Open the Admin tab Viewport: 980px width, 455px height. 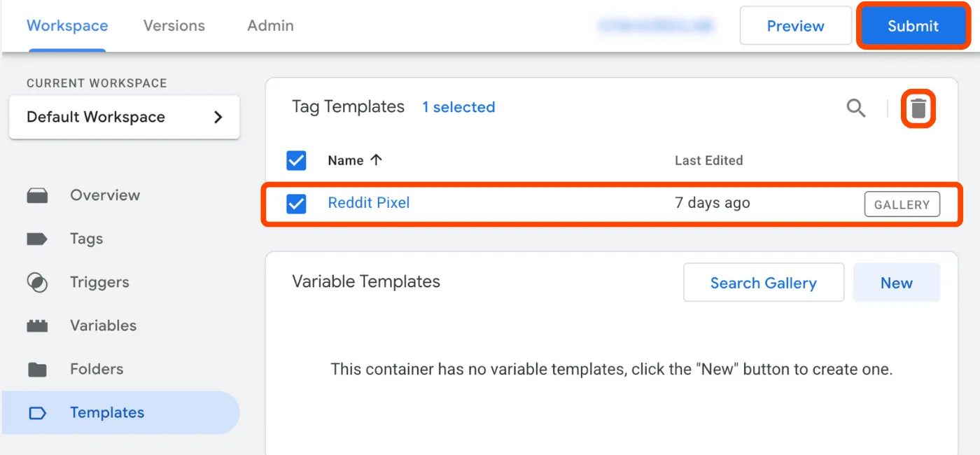270,26
